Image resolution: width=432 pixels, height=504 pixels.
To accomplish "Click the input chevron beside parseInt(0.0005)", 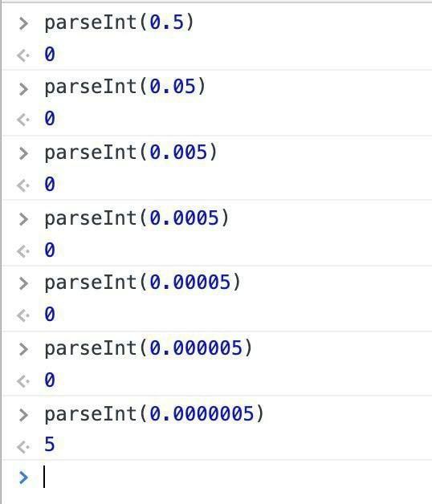I will point(23,220).
